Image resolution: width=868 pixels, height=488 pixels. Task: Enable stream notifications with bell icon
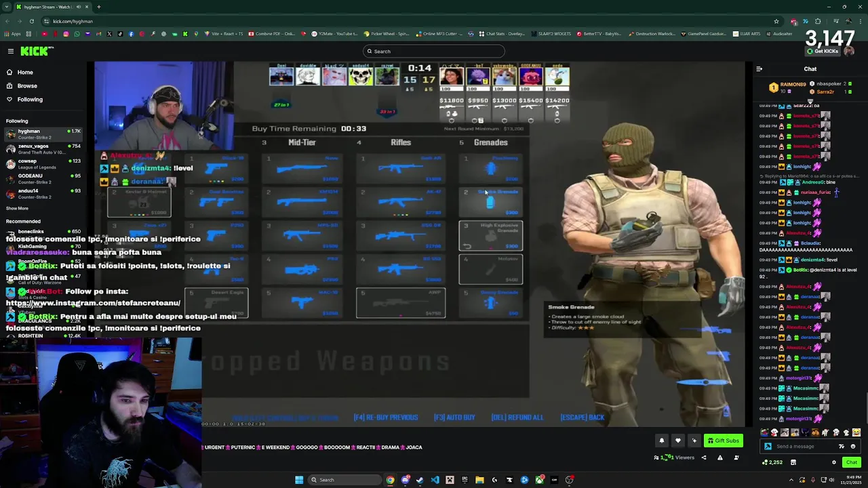662,441
